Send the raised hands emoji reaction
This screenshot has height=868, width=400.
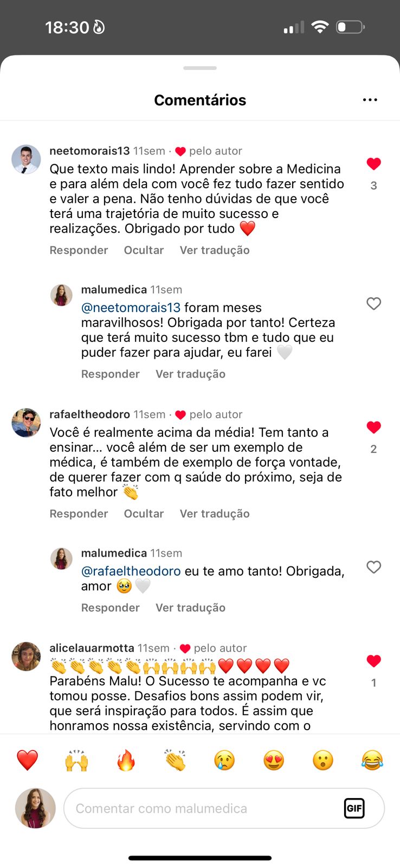click(76, 760)
